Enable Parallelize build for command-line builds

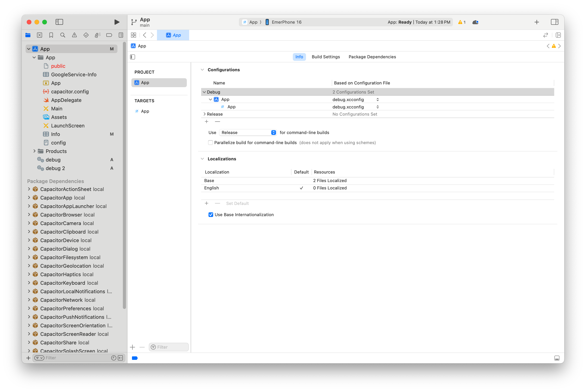click(x=210, y=143)
